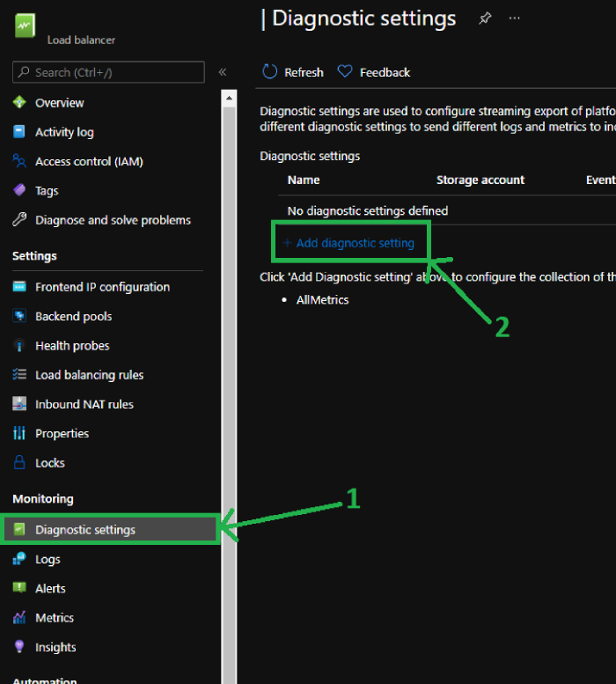This screenshot has width=616, height=684.
Task: Click the Insights lightbulb icon
Action: click(x=19, y=647)
